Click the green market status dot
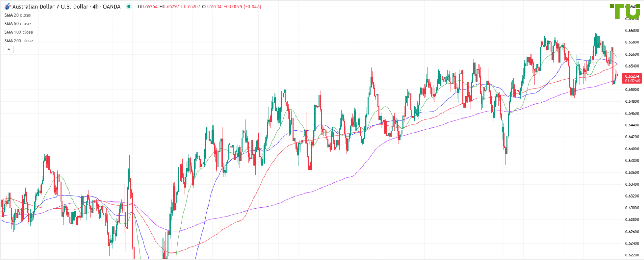This screenshot has width=644, height=260. [129, 6]
